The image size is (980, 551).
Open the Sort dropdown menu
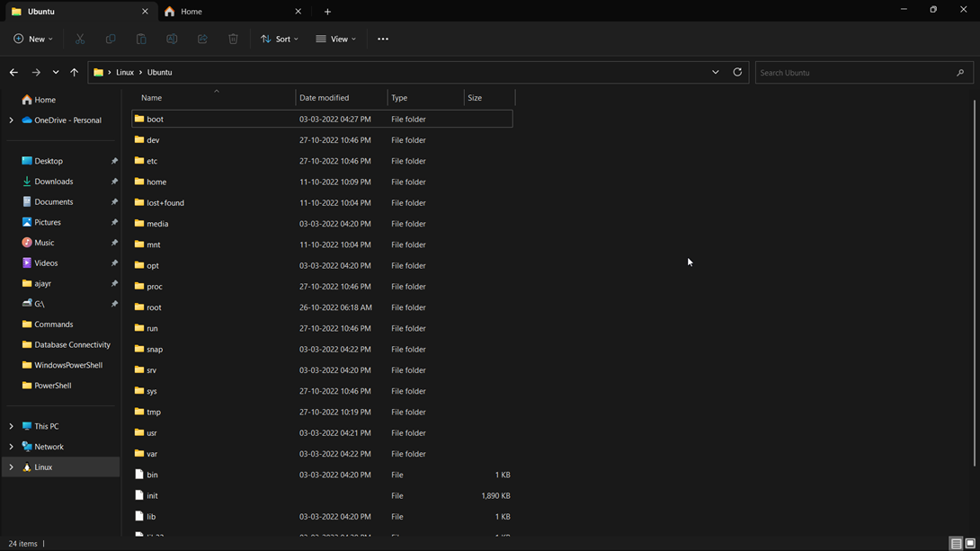tap(280, 39)
